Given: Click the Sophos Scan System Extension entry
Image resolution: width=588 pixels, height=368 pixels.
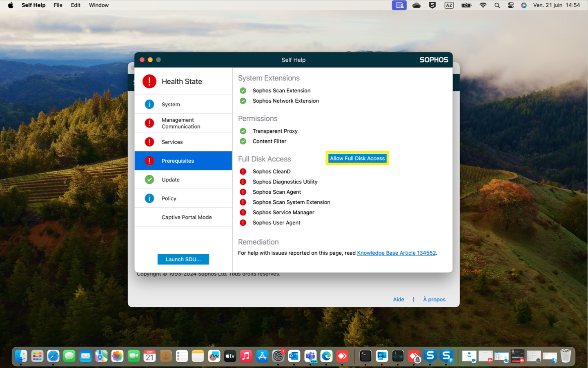Looking at the screenshot, I should pos(292,202).
